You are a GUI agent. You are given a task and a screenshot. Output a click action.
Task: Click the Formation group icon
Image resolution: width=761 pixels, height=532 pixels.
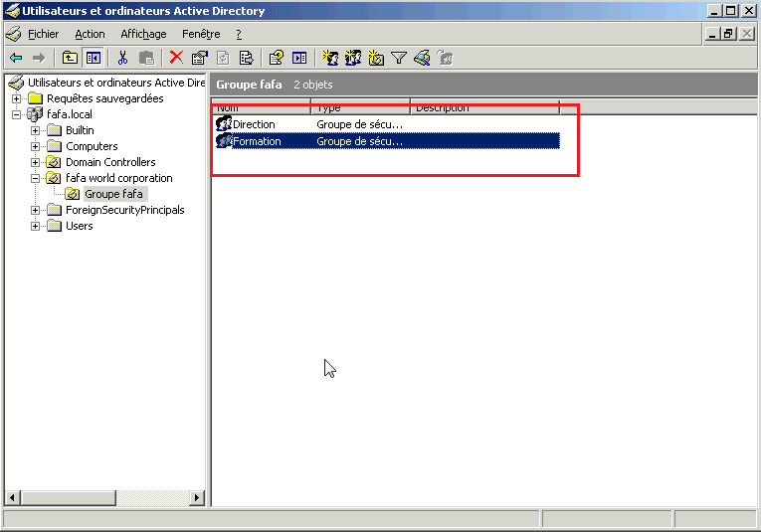click(x=224, y=140)
